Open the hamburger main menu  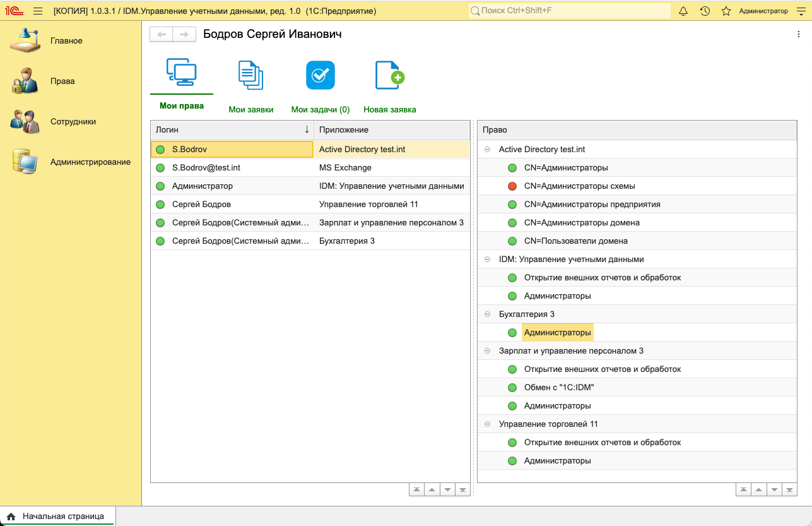click(38, 11)
